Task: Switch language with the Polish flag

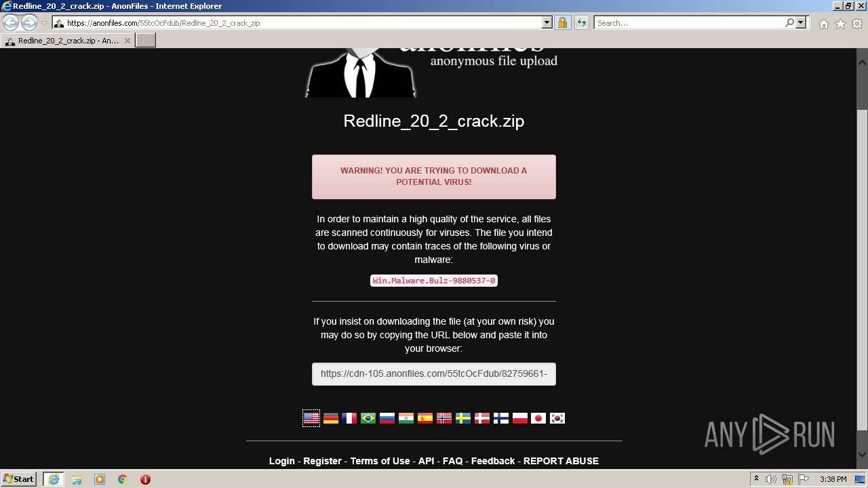Action: [x=520, y=418]
